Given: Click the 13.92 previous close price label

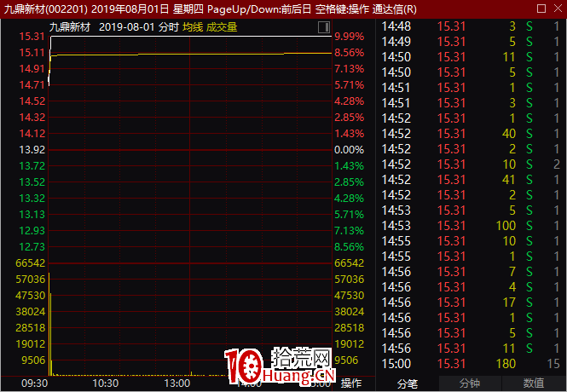Looking at the screenshot, I should (x=32, y=150).
